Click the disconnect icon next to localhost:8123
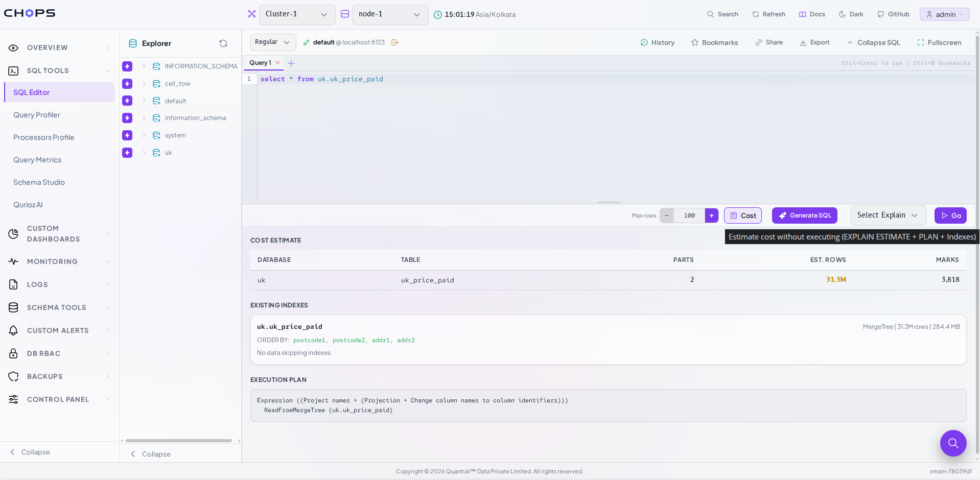980x480 pixels. coord(395,42)
